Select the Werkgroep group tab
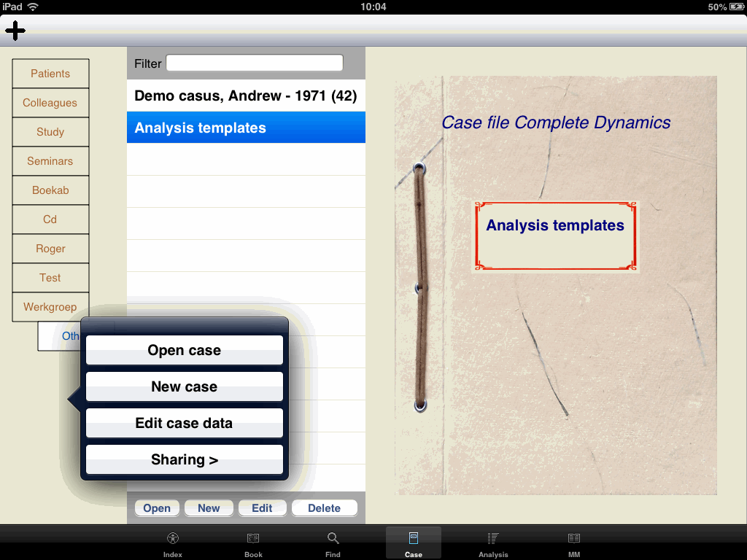The width and height of the screenshot is (747, 560). (x=50, y=307)
